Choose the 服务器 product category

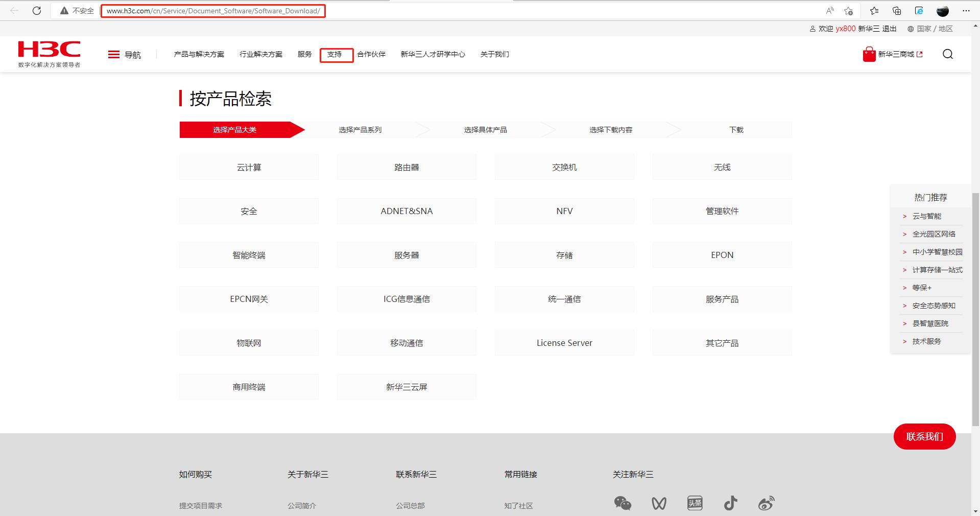click(407, 255)
